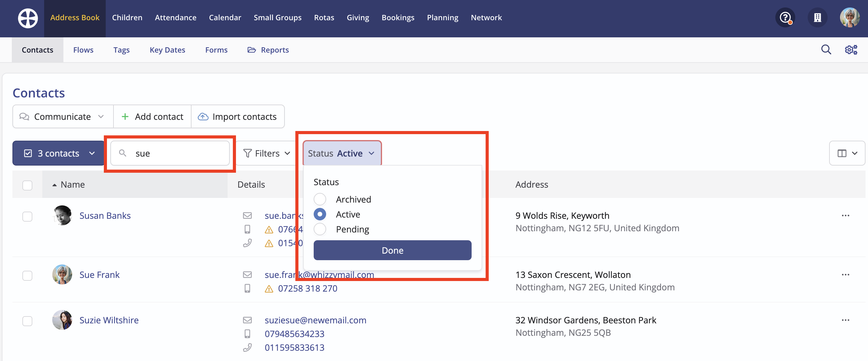Select the Pending status radio button
868x361 pixels.
click(320, 229)
